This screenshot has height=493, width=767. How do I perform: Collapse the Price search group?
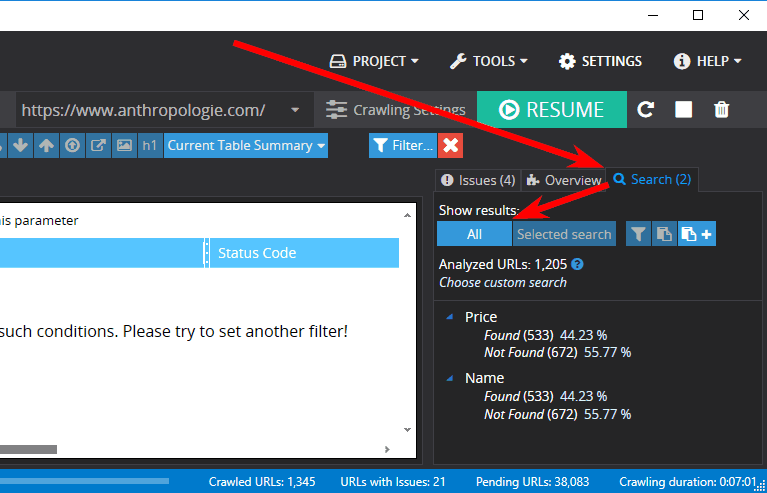449,316
